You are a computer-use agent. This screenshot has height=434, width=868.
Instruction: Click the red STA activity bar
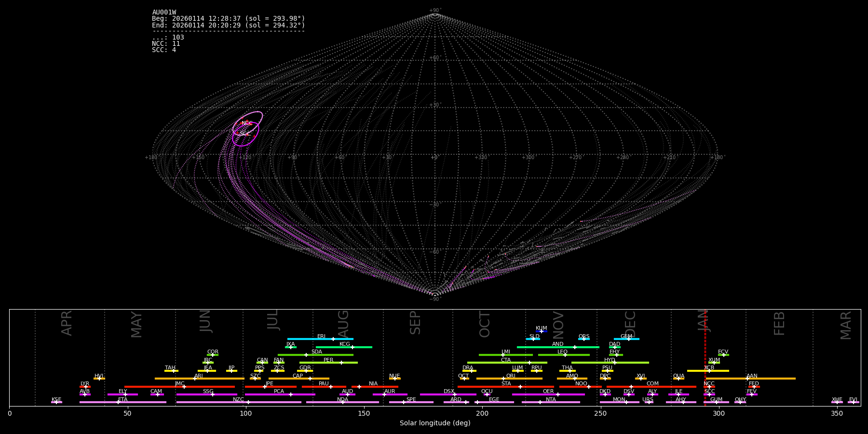pos(506,387)
